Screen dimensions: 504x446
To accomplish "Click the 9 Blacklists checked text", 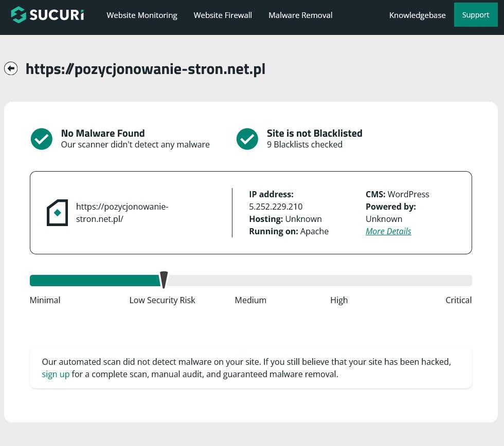I will click(x=304, y=145).
